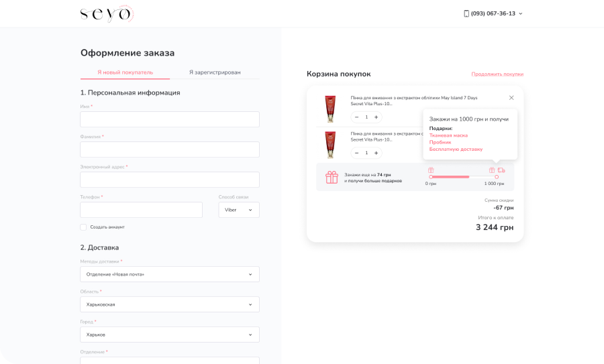This screenshot has height=364, width=604.
Task: Toggle the Создать аккаунт checkbox
Action: click(x=83, y=227)
